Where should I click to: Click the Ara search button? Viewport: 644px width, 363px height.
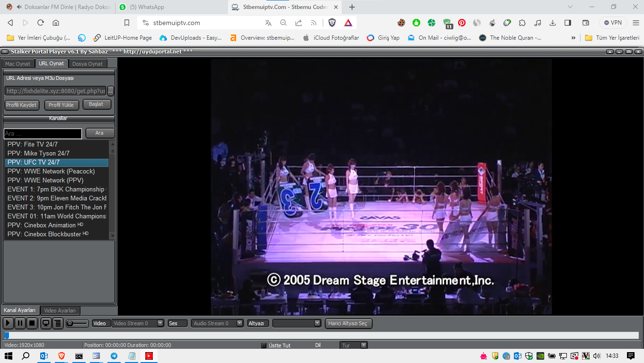(100, 133)
